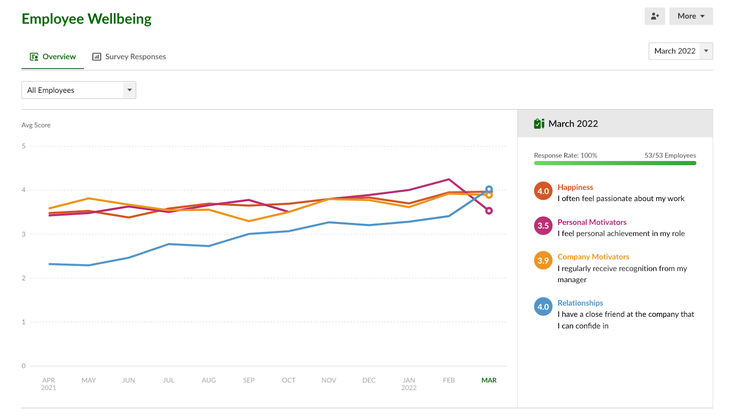Click the Relationships 4.0 score badge
The image size is (750, 419).
[543, 307]
